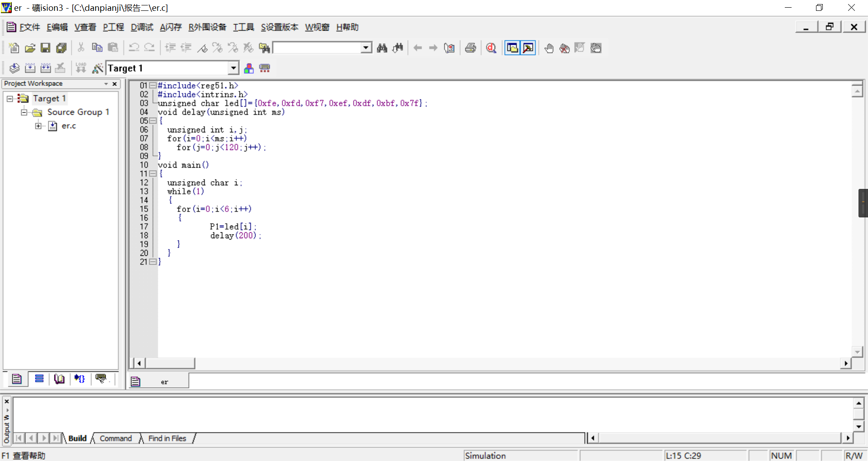The width and height of the screenshot is (868, 461).
Task: Create a new file with toolbar icon
Action: 14,48
